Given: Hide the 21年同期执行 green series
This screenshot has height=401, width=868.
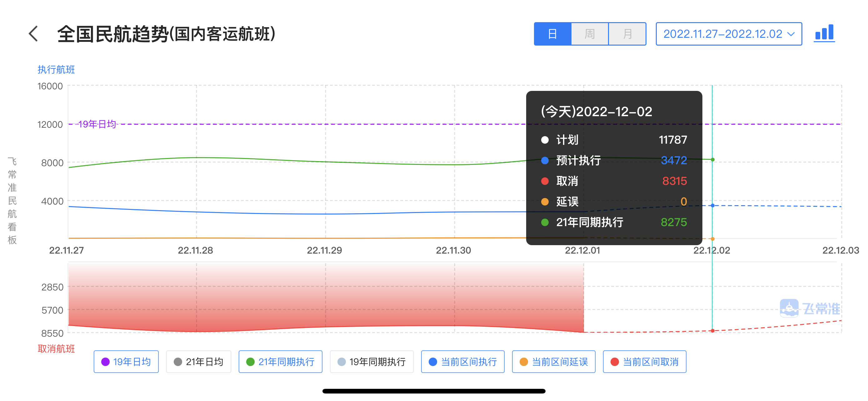Looking at the screenshot, I should [280, 362].
